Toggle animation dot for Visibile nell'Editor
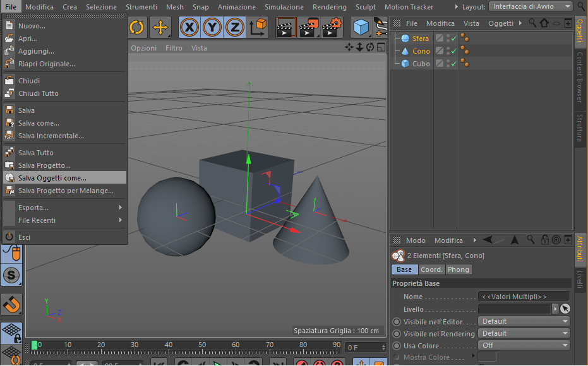The image size is (588, 366). [397, 322]
